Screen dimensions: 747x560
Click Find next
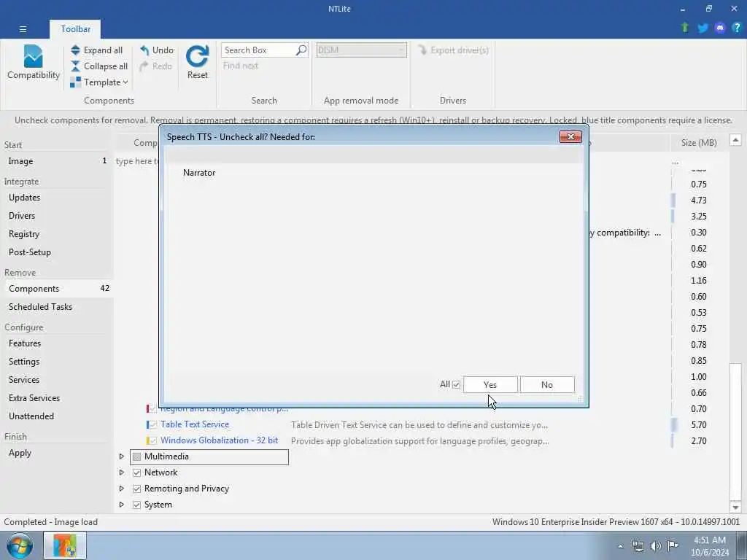(x=241, y=66)
